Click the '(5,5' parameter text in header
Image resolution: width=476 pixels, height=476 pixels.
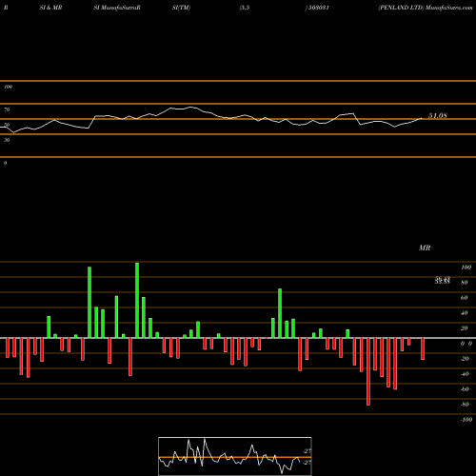[245, 8]
